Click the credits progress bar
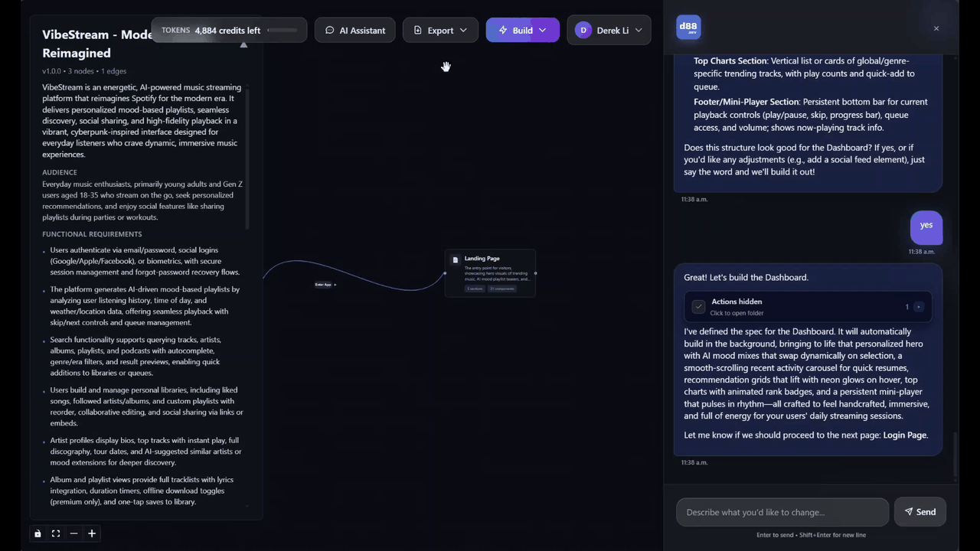980x551 pixels. click(282, 31)
